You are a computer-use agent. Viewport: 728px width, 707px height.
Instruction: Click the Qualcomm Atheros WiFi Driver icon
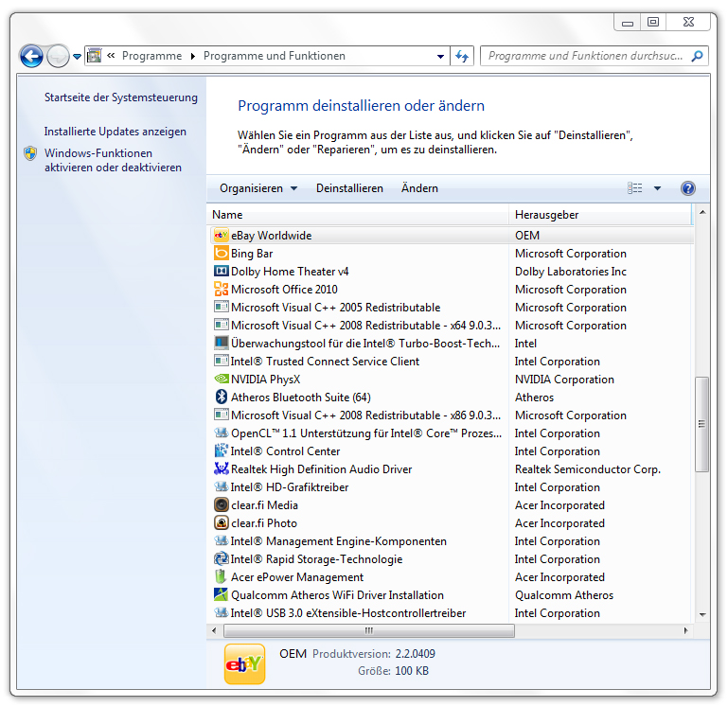point(221,594)
